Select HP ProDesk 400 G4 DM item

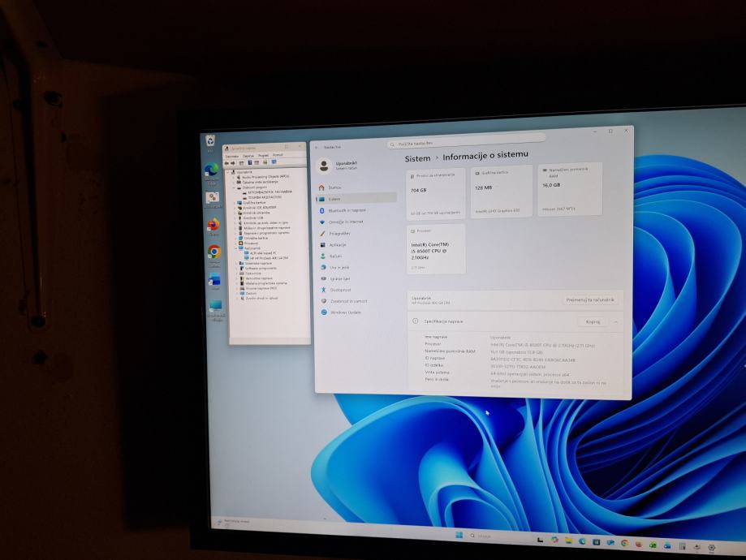click(269, 258)
